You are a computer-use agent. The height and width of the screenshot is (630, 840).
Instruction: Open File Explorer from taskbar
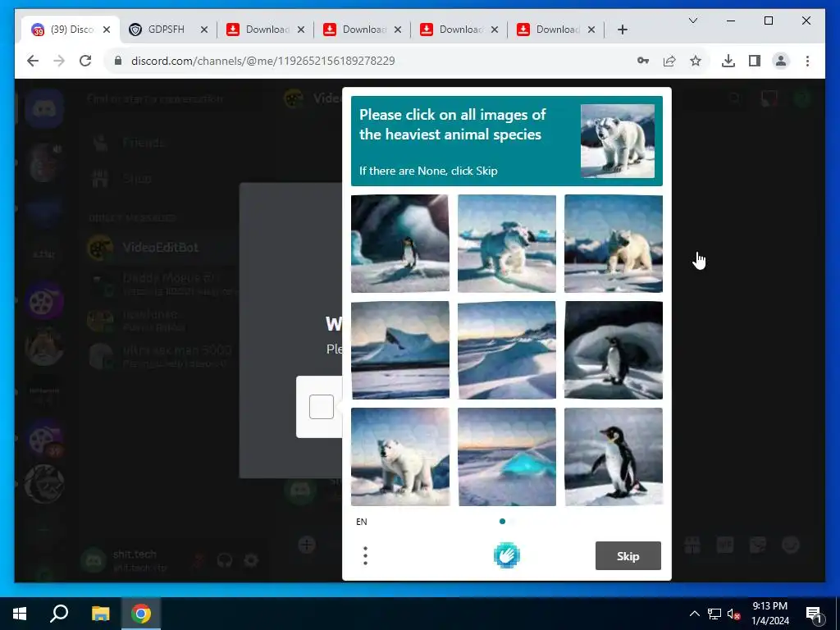(100, 614)
